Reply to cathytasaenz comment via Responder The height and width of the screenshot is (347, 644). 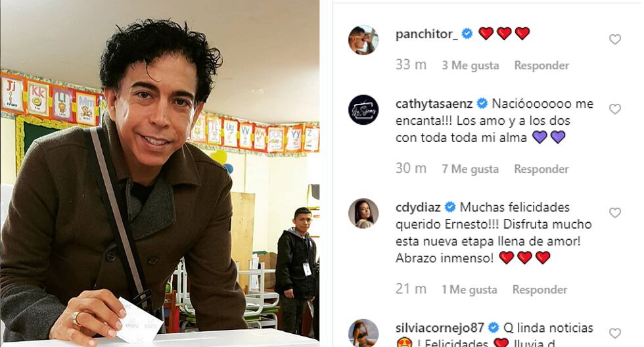pyautogui.click(x=541, y=169)
